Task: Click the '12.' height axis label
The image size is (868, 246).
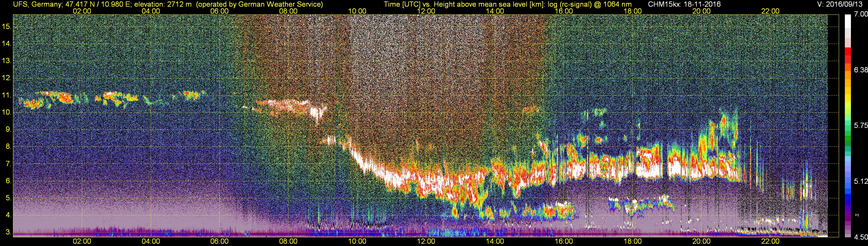Action: (7, 78)
